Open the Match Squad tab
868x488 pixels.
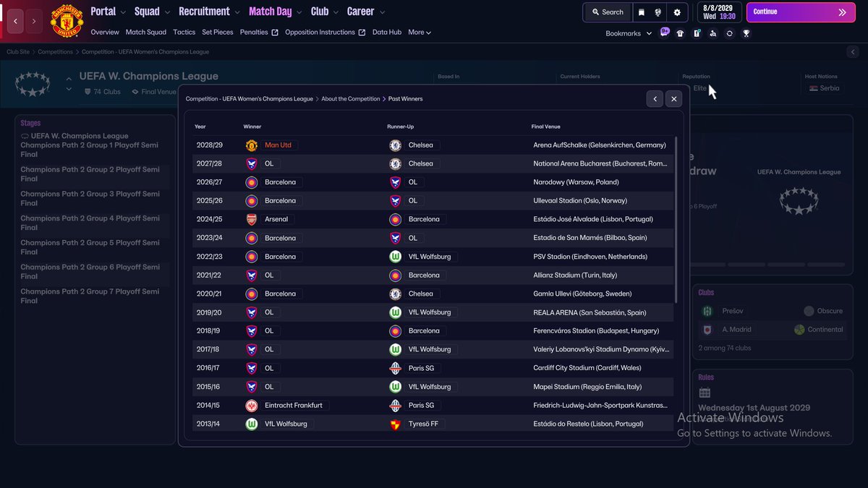click(x=145, y=33)
